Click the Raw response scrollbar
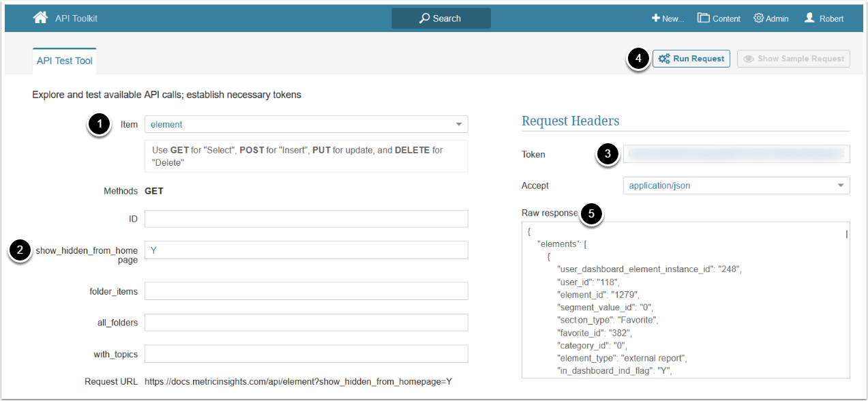This screenshot has height=401, width=868. (846, 234)
